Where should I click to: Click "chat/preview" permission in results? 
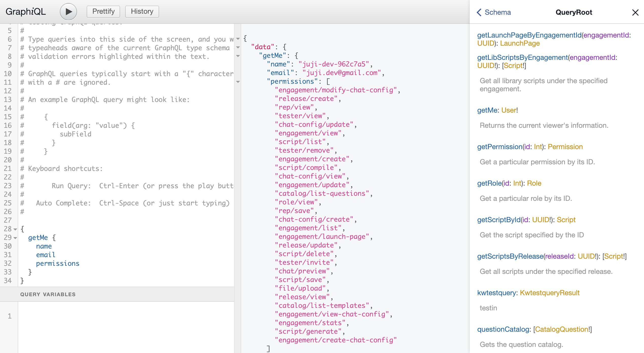[x=302, y=271]
